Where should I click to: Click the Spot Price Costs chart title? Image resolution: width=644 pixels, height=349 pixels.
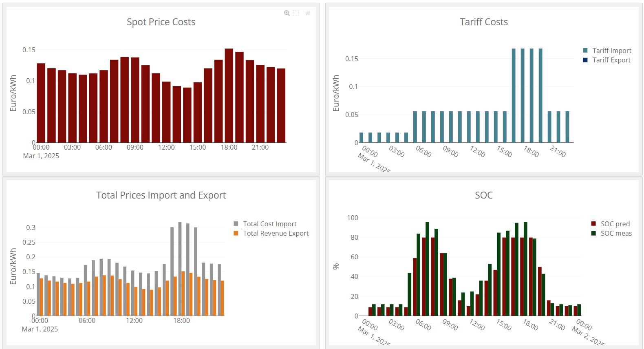point(161,22)
